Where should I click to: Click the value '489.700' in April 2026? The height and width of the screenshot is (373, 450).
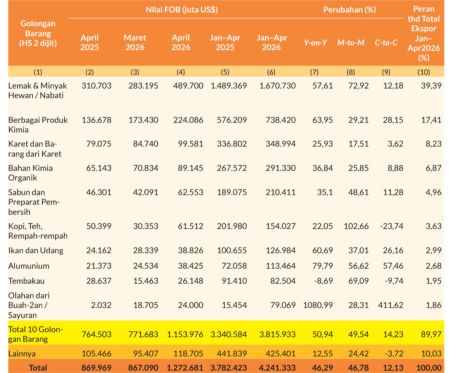(188, 86)
